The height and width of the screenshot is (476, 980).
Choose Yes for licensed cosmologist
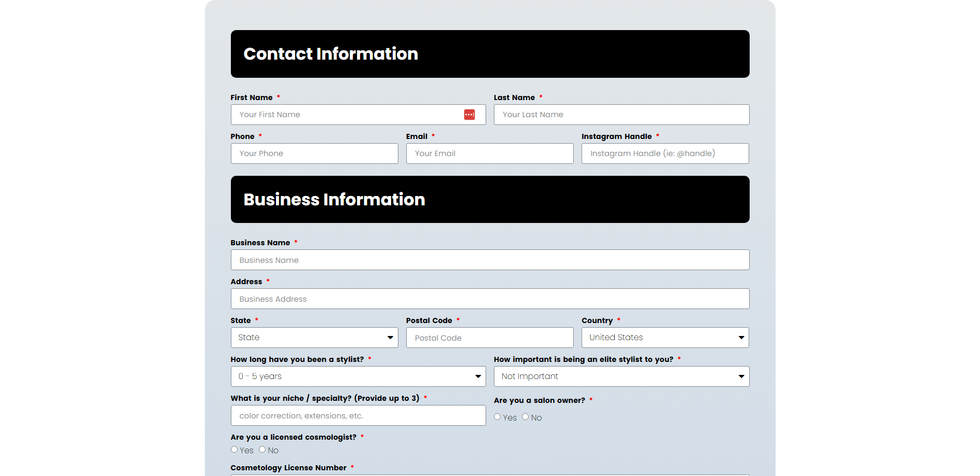[234, 450]
